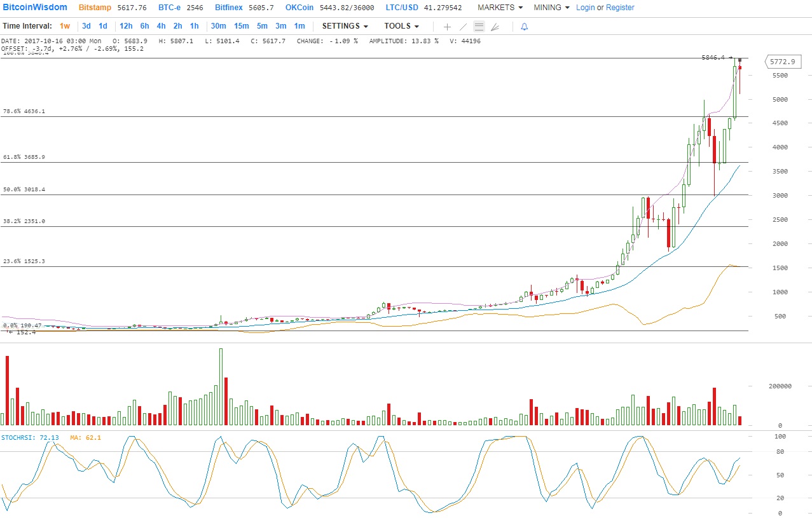Open the SETTINGS dropdown
The width and height of the screenshot is (812, 518).
pos(345,26)
